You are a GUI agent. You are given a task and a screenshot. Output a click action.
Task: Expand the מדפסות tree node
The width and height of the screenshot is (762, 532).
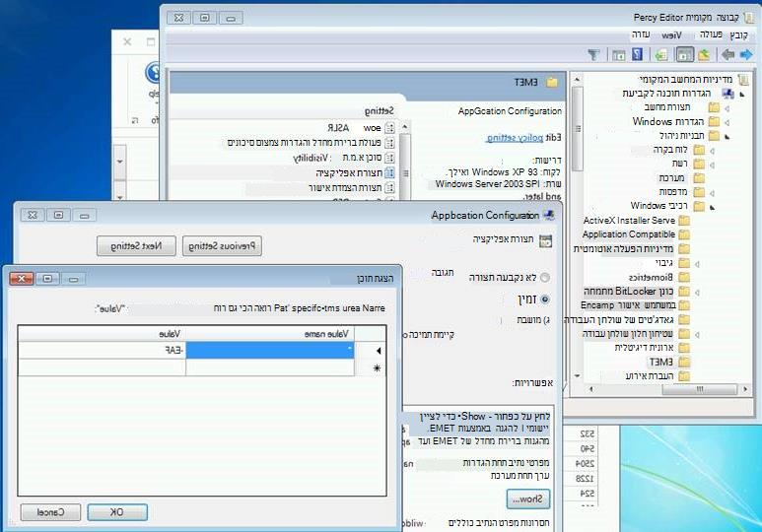click(x=712, y=193)
